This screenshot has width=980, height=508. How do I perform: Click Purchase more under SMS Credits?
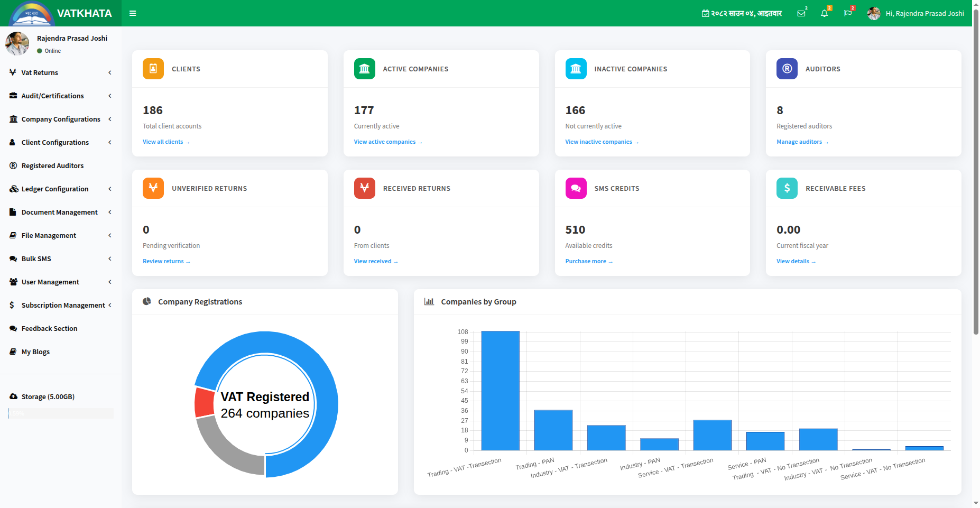coord(589,261)
